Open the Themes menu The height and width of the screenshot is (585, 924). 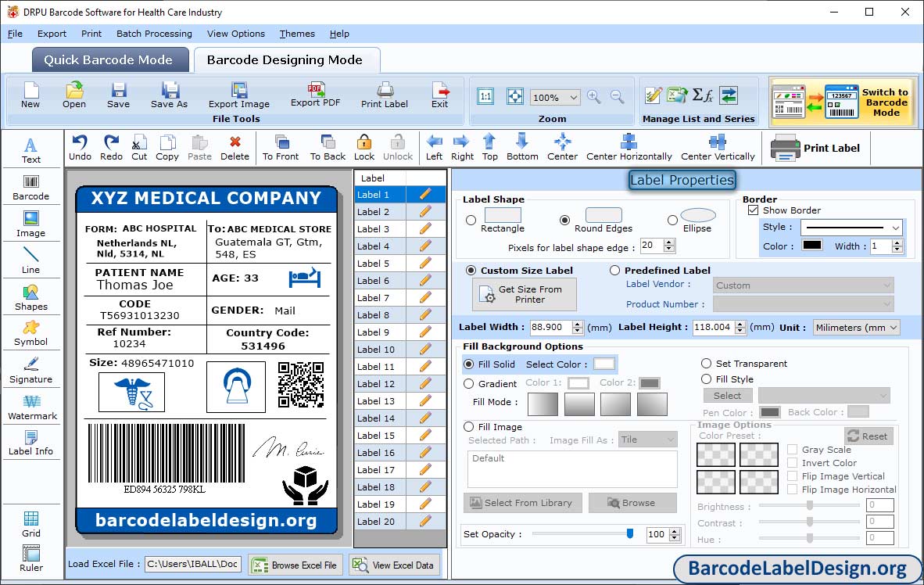[x=297, y=34]
